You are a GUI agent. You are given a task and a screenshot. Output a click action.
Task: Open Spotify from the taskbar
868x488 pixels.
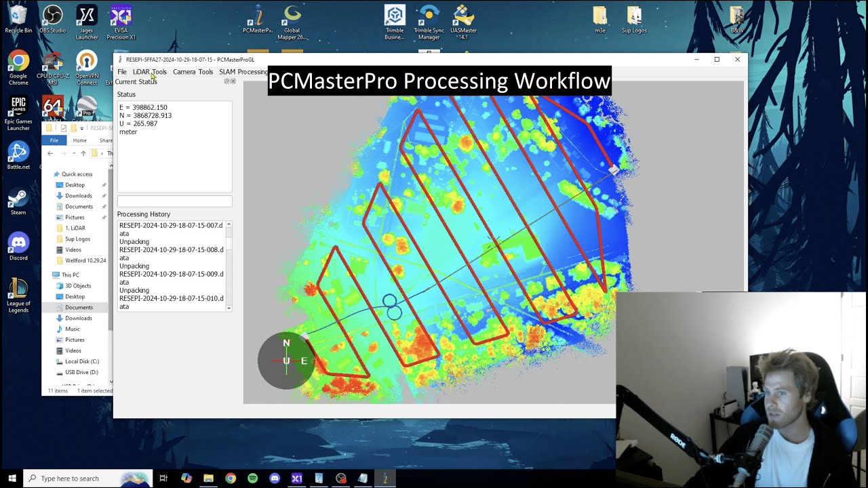(252, 479)
